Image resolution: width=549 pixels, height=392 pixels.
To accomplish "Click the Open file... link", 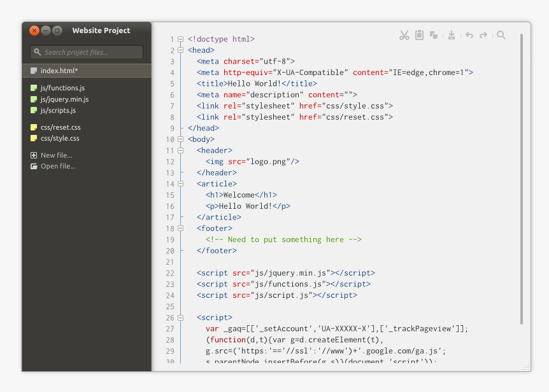I will (58, 167).
